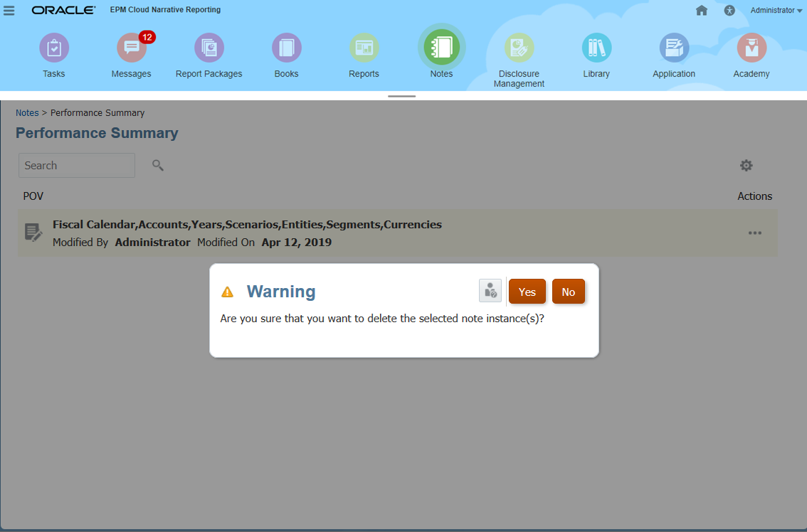Open the Reports icon
Screen dimensions: 807x532
(364, 48)
